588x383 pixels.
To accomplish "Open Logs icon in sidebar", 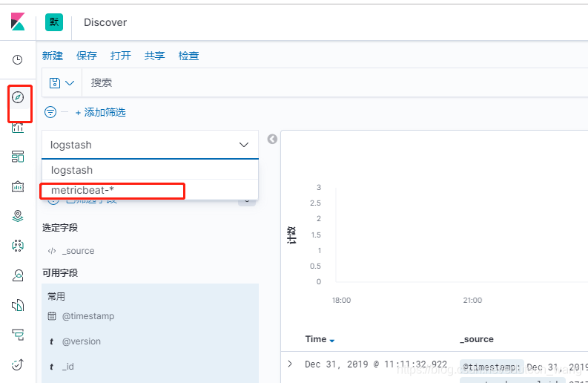I will click(18, 305).
